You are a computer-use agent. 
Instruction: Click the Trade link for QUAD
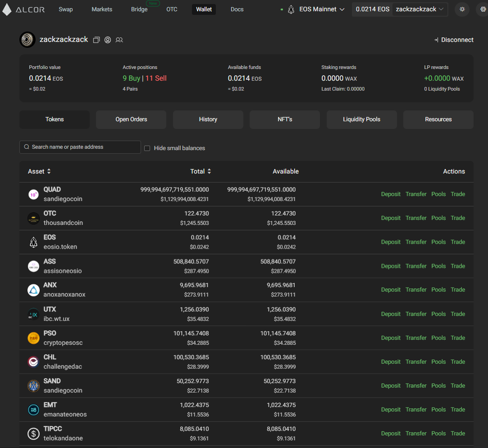(458, 194)
